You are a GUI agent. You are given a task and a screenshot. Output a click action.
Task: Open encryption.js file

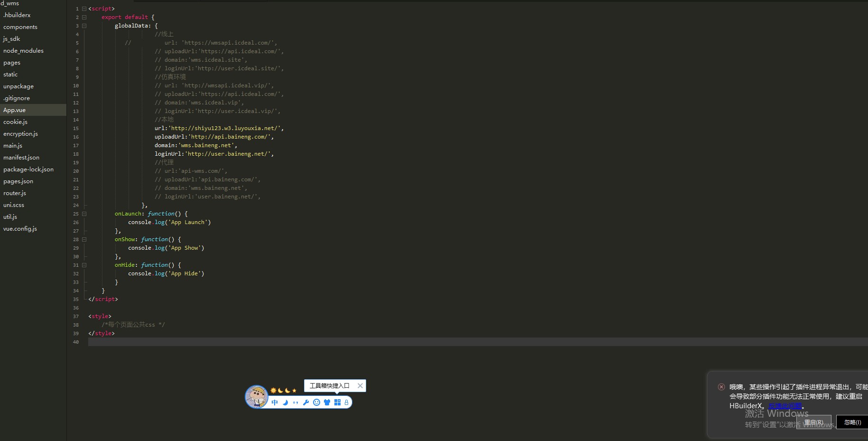coord(20,134)
